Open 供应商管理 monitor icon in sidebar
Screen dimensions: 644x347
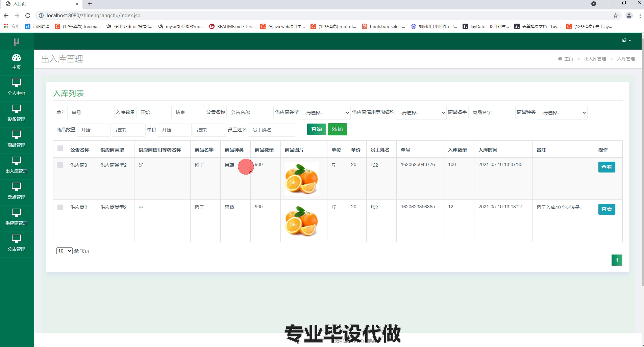(16, 213)
